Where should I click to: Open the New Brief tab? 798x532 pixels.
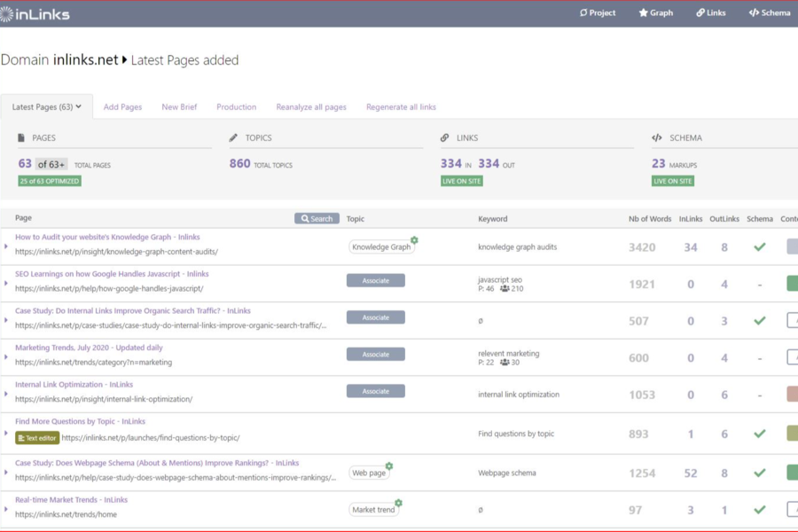179,107
